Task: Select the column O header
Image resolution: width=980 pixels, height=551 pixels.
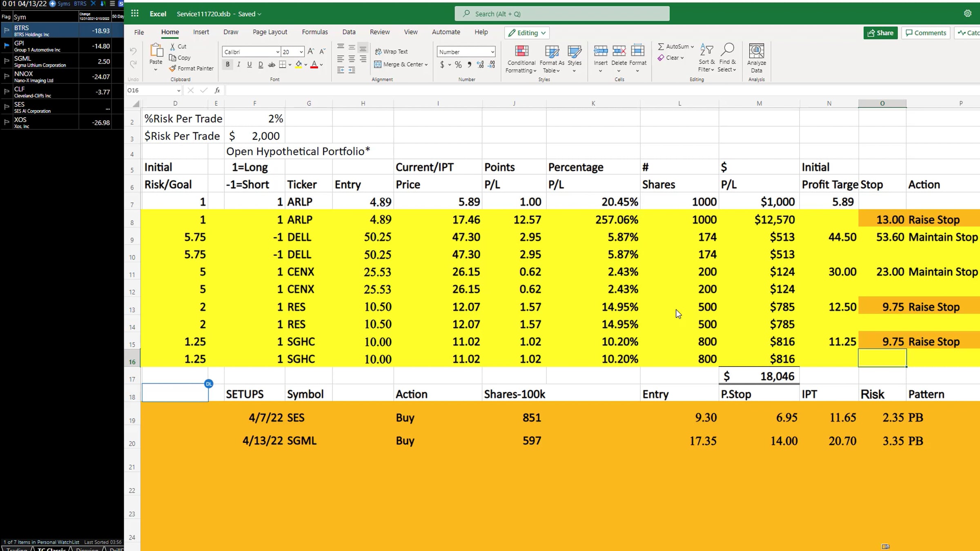Action: (882, 104)
